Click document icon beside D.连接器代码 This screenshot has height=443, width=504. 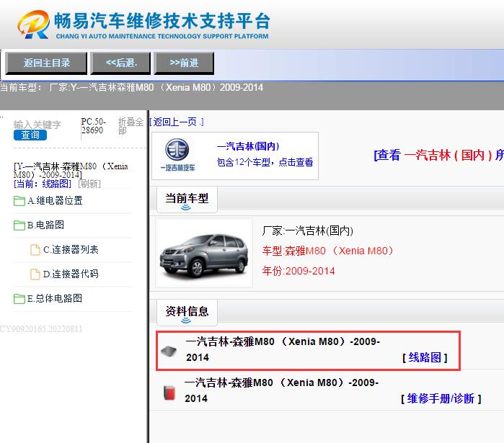tap(35, 274)
